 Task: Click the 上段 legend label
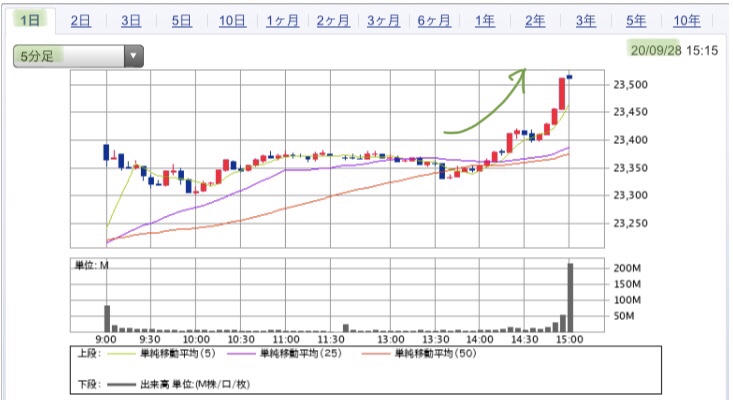(89, 354)
